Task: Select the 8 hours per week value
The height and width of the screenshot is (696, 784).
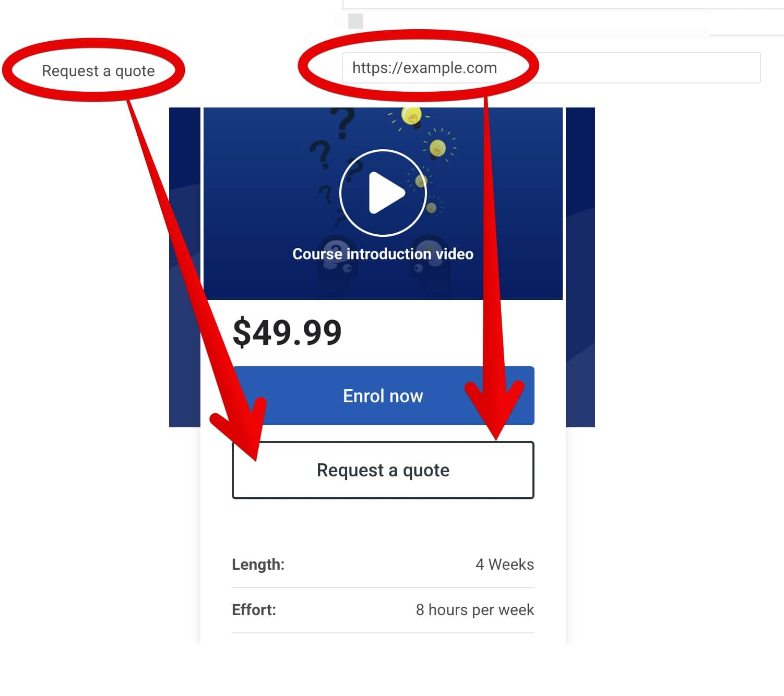Action: coord(475,610)
